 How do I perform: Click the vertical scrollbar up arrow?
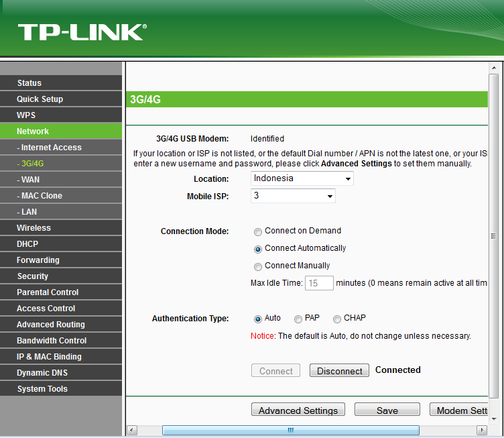point(494,68)
